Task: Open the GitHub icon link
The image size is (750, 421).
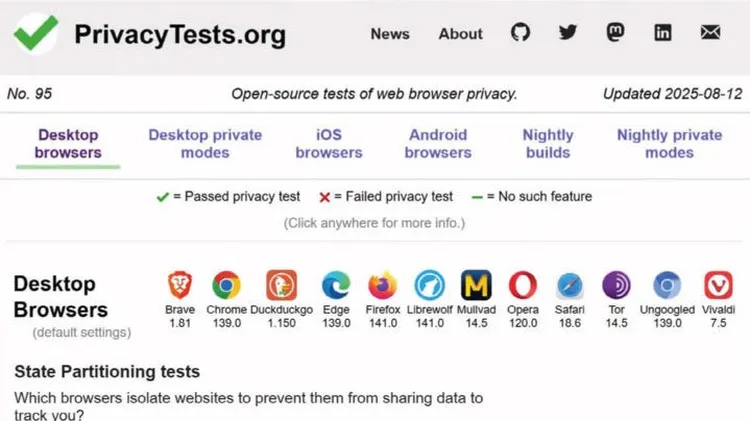Action: coord(520,33)
